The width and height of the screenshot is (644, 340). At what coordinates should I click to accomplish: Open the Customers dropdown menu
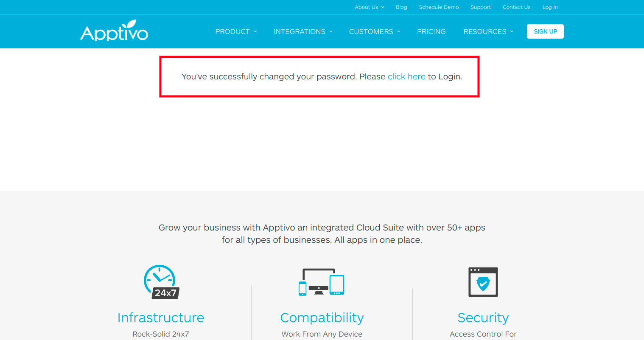[x=375, y=31]
